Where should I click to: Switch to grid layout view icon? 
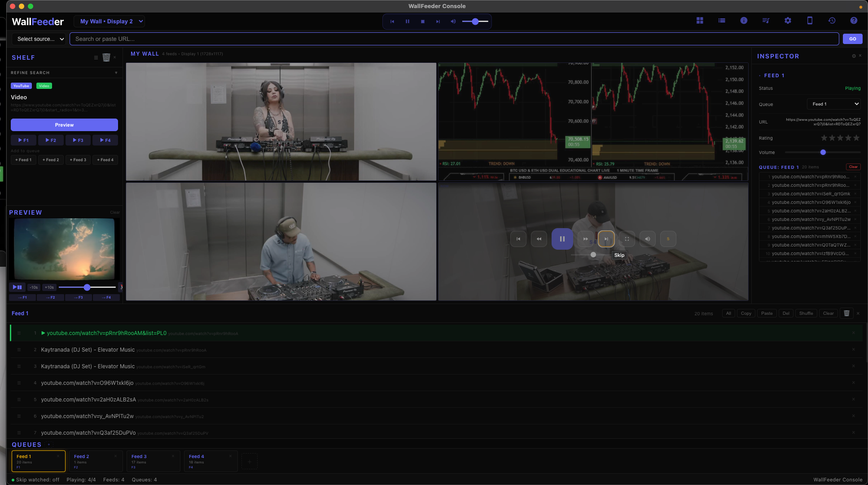(x=700, y=21)
